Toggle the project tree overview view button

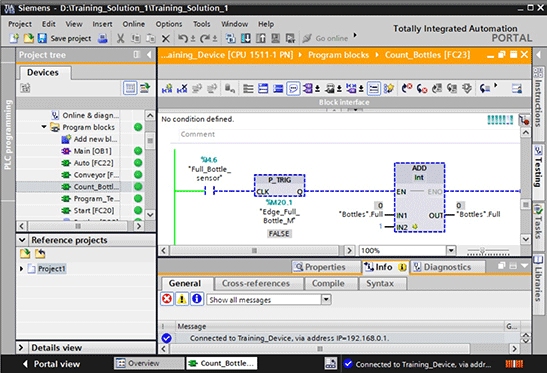(x=130, y=88)
